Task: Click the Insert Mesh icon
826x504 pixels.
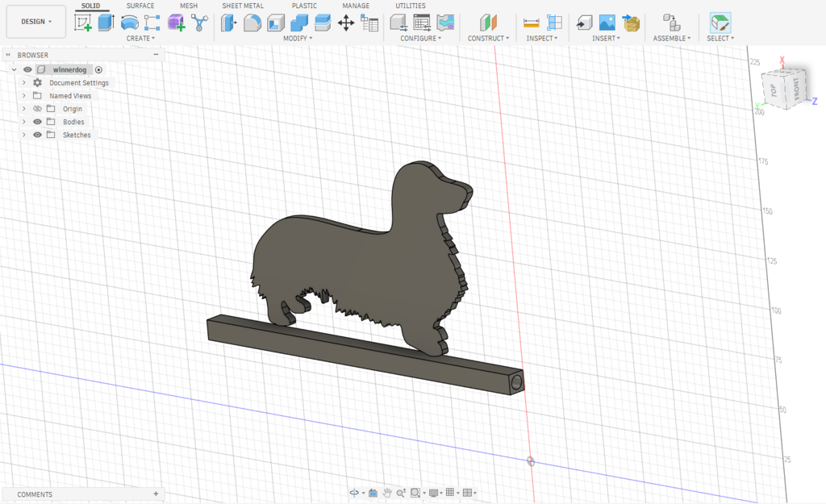Action: [631, 23]
